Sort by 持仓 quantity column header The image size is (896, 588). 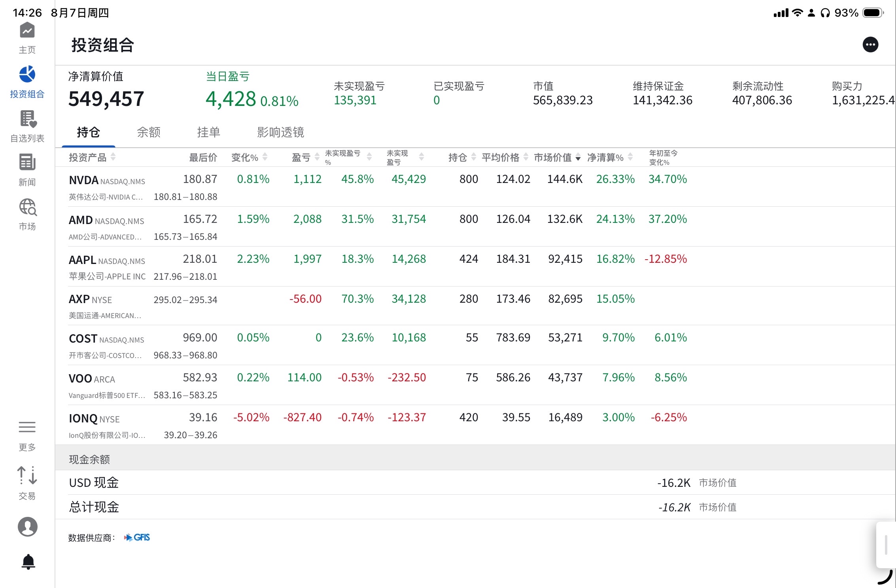[x=462, y=157]
